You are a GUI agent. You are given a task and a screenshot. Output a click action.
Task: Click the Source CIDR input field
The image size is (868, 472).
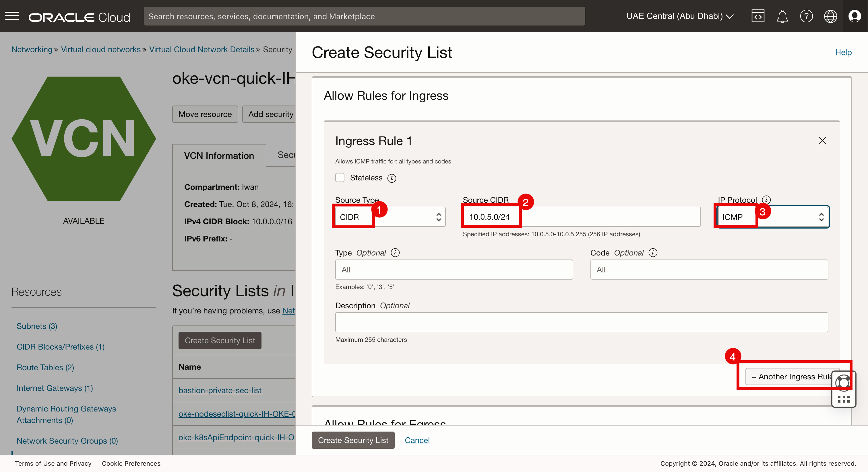tap(607, 217)
